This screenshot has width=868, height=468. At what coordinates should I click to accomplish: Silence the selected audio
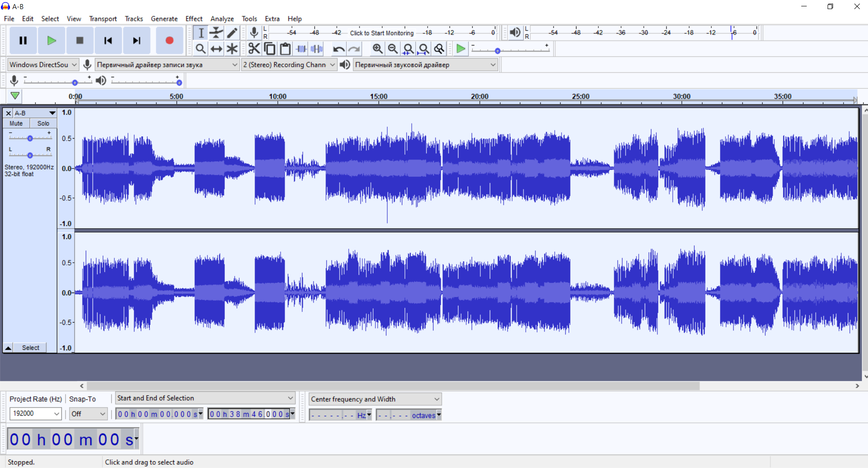pos(316,49)
